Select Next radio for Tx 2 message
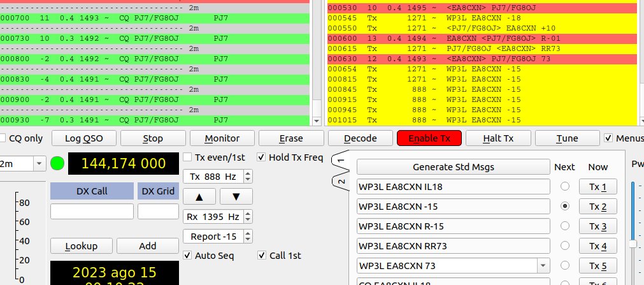Screen dimensions: 644x285 coord(565,206)
